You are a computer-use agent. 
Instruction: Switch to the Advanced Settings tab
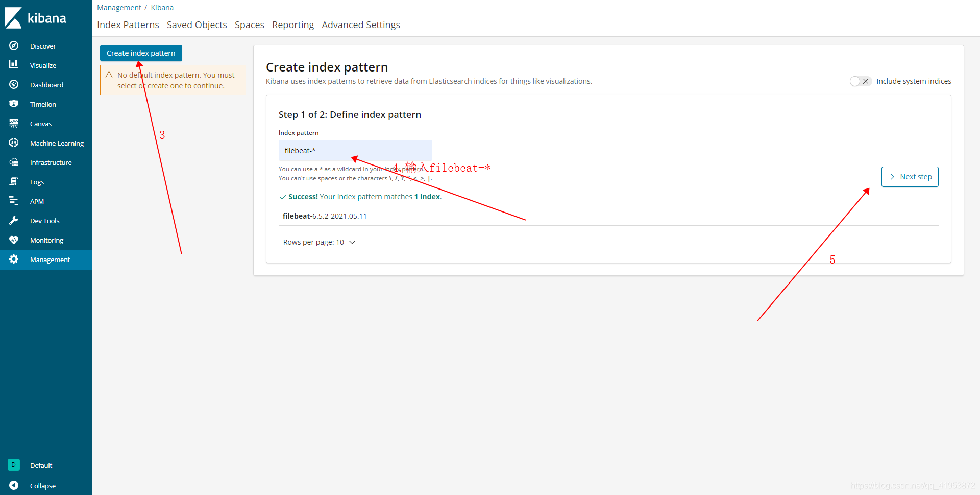point(361,25)
